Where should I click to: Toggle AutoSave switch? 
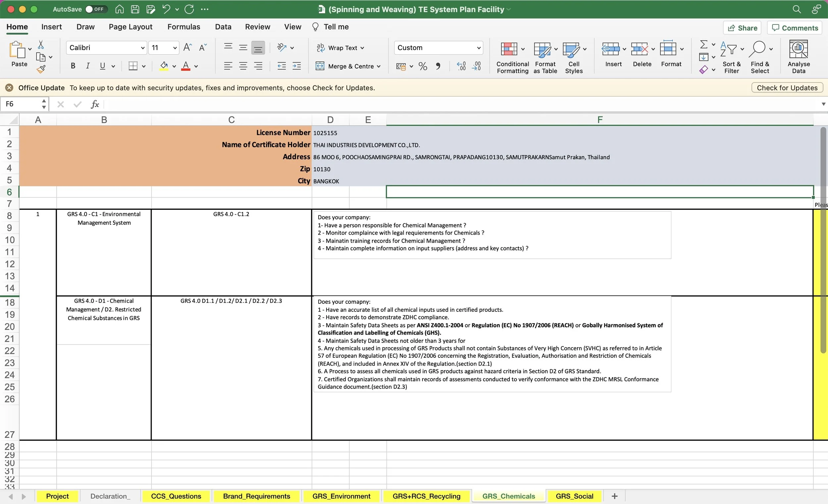[x=96, y=9]
